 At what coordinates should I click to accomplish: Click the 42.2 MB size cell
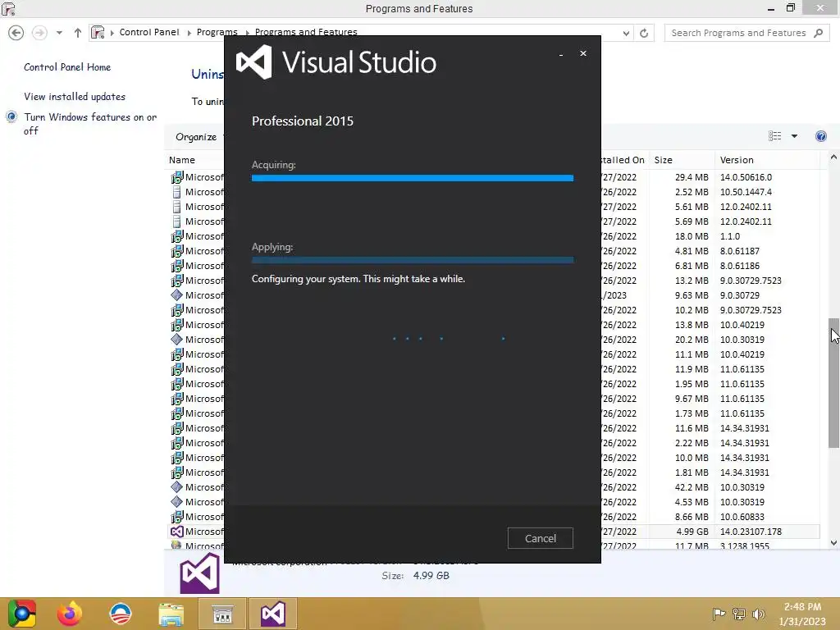tap(692, 487)
